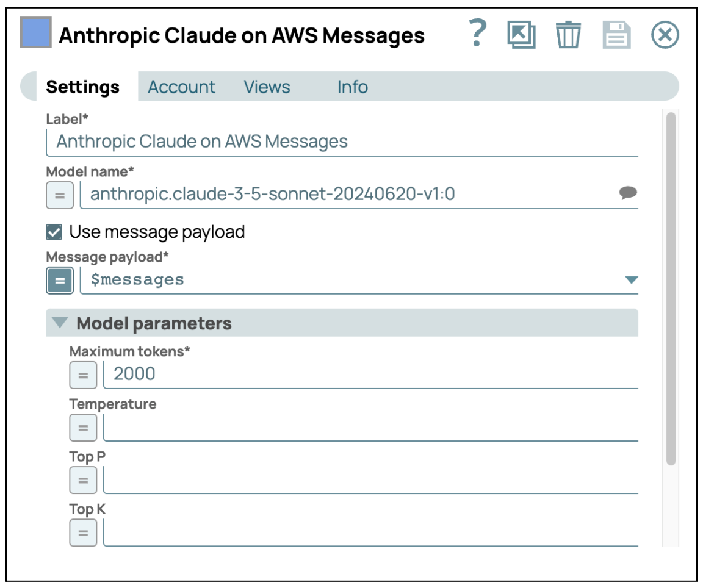The height and width of the screenshot is (588, 703).
Task: Open the Message payload dropdown arrow
Action: 631,280
